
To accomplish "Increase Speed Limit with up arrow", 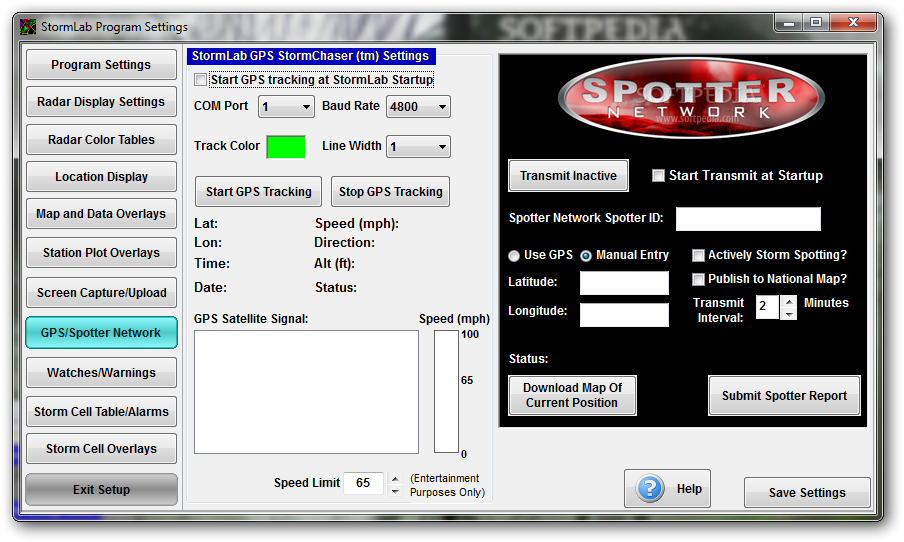I will tap(395, 479).
